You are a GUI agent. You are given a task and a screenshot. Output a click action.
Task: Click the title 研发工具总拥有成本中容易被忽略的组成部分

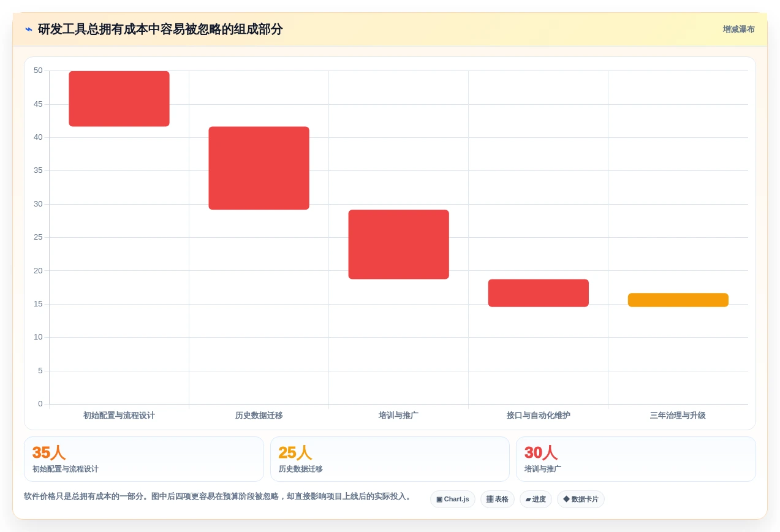[160, 29]
